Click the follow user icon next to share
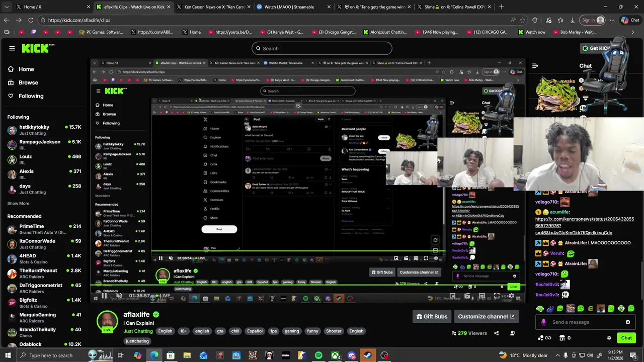 click(x=513, y=333)
